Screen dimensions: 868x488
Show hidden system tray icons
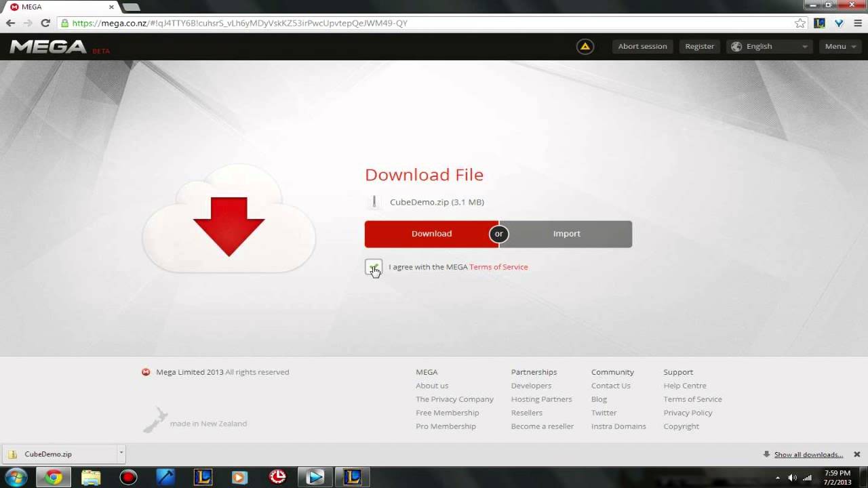778,478
